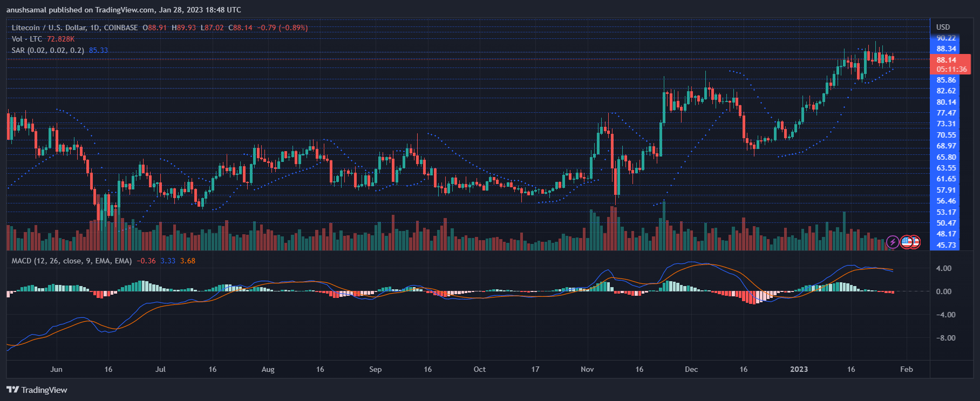This screenshot has width=980, height=401.
Task: Open the USD currency label on price axis
Action: click(x=943, y=27)
